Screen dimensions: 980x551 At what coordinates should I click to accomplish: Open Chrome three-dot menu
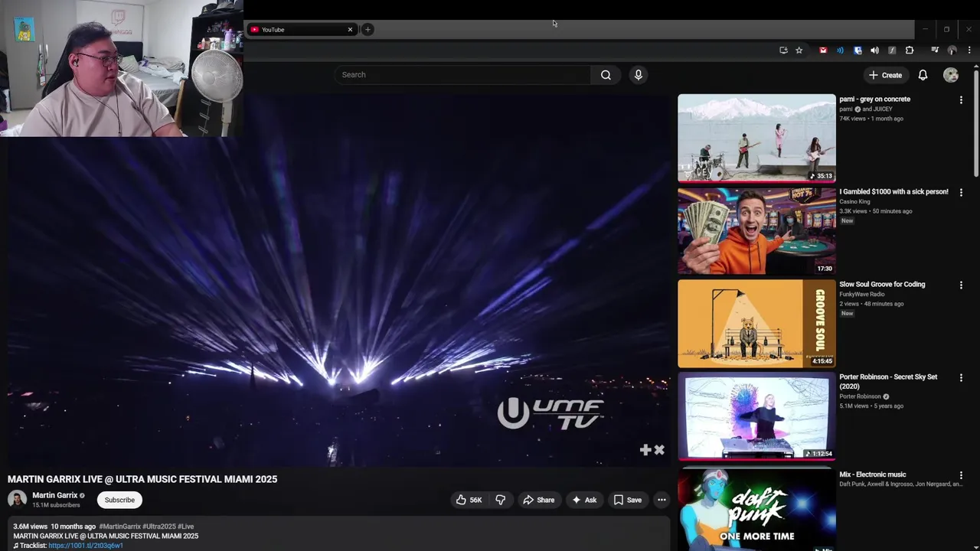point(969,51)
